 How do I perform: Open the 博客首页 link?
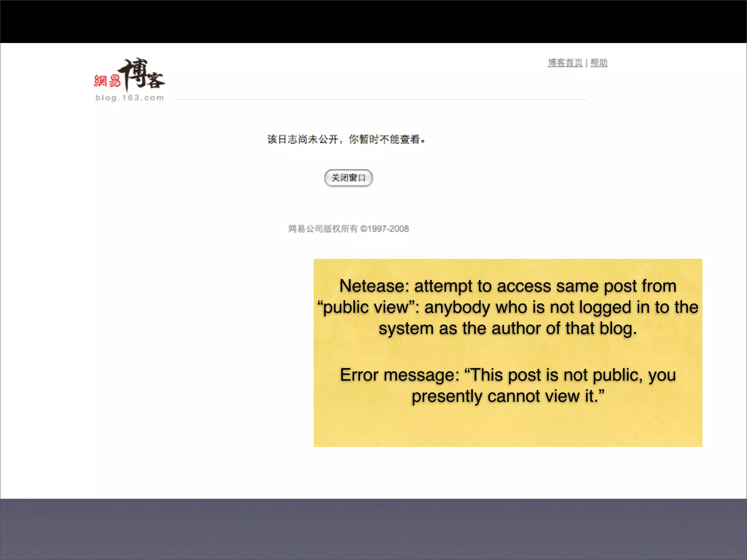tap(565, 63)
